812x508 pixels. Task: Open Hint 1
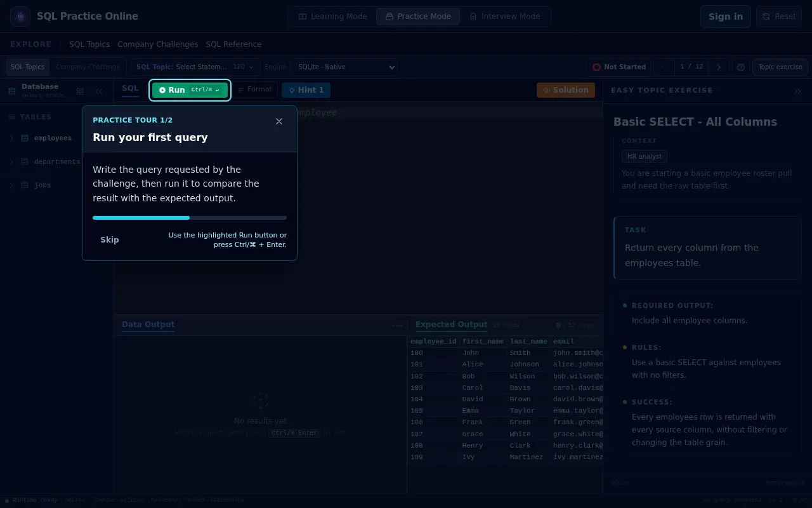pyautogui.click(x=306, y=90)
